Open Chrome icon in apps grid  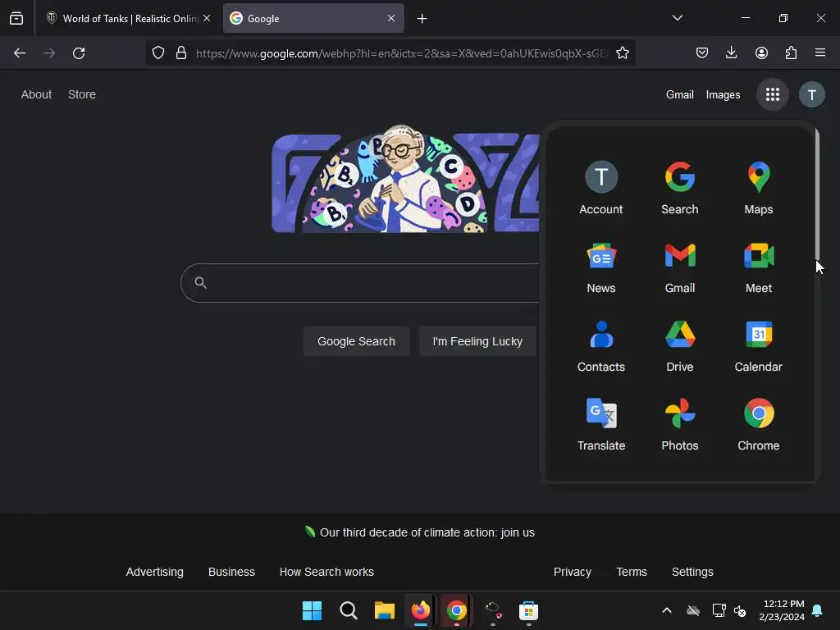point(759,424)
